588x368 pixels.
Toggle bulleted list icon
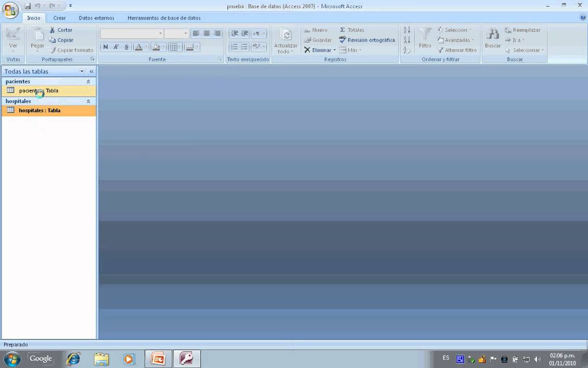pyautogui.click(x=244, y=47)
